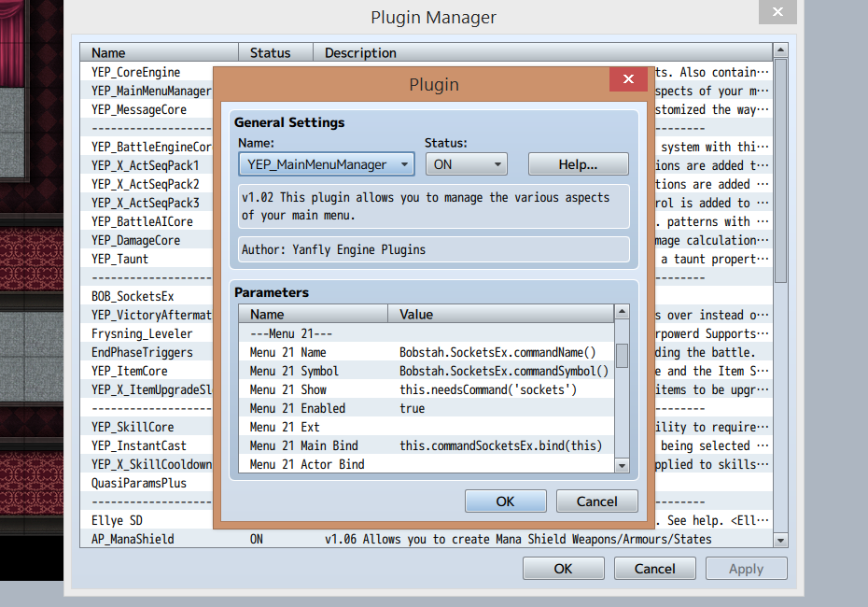868x607 pixels.
Task: Select YEP_MainMenuManager in plugin list
Action: pos(151,91)
